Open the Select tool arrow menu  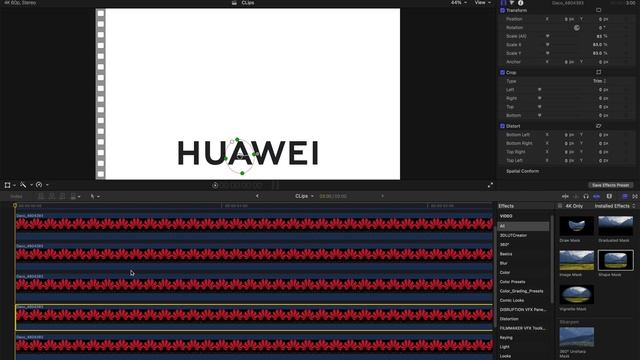coord(95,196)
